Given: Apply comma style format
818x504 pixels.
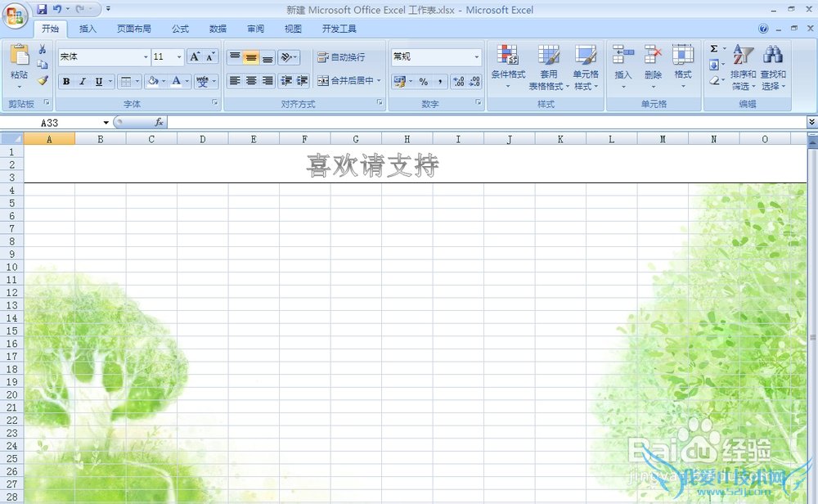Looking at the screenshot, I should tap(440, 81).
